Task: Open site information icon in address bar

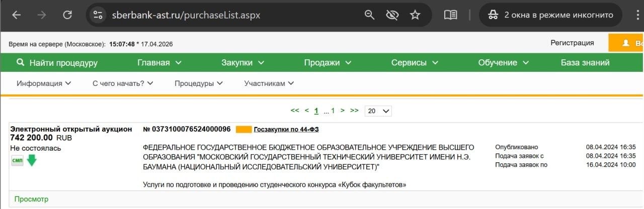Action: 98,15
